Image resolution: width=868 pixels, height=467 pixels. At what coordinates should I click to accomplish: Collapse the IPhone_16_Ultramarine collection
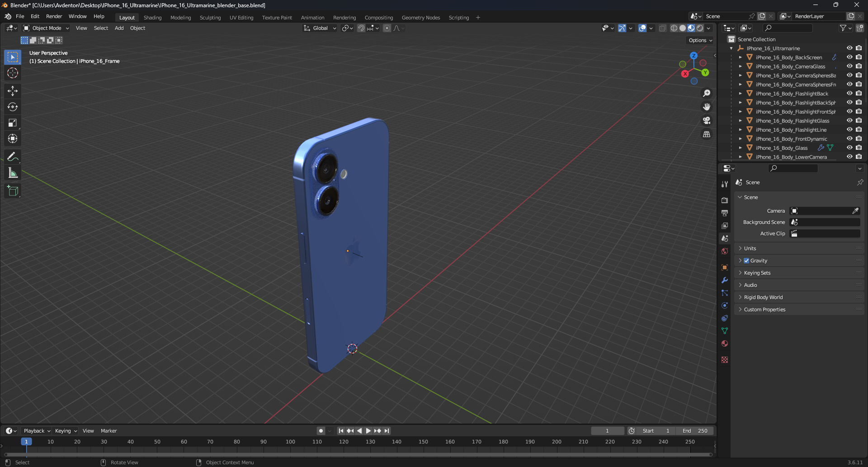[731, 48]
